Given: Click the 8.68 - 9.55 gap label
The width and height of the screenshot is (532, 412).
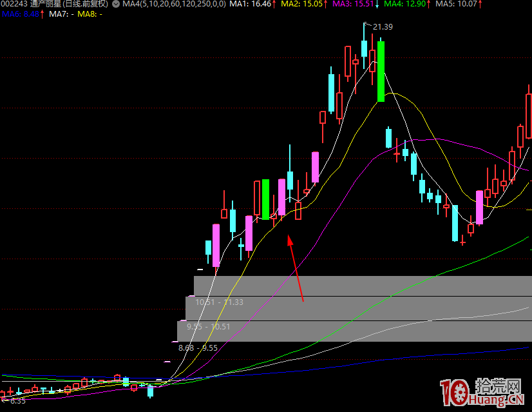Looking at the screenshot, I should click(x=198, y=348).
